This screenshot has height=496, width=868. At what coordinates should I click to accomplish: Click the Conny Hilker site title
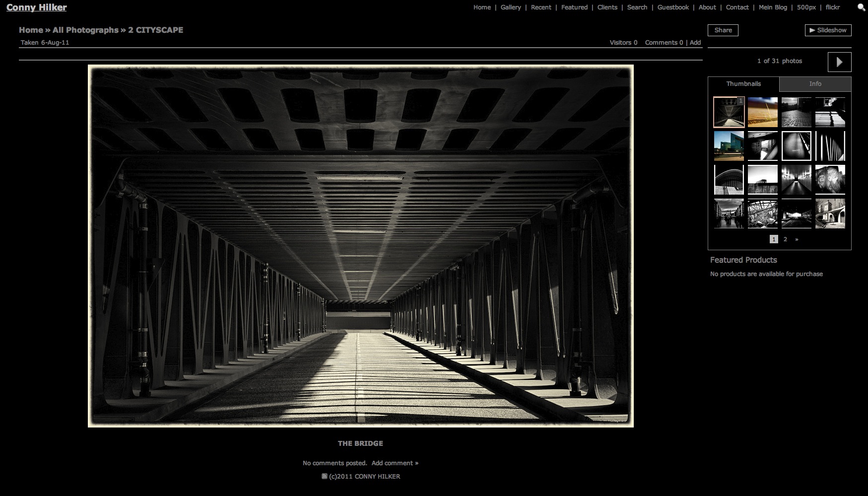[x=36, y=7]
